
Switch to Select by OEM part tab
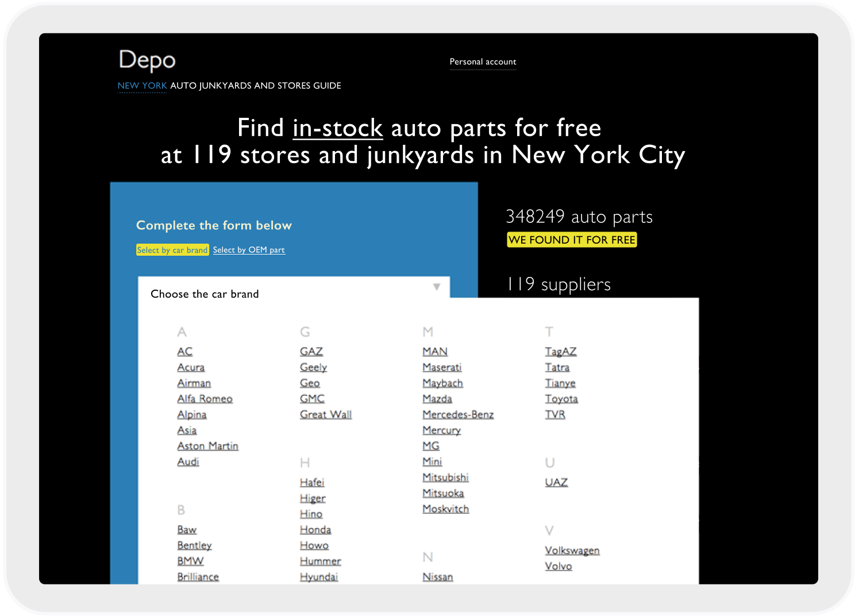click(249, 250)
